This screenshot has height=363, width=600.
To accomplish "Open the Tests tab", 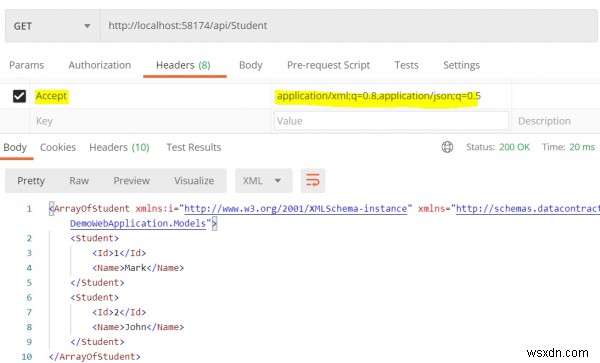I will tap(406, 65).
